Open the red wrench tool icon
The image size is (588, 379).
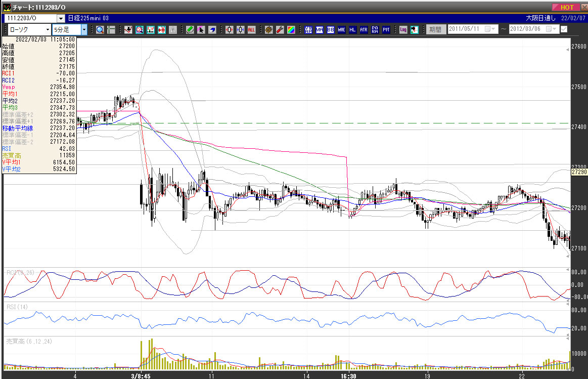coord(280,30)
